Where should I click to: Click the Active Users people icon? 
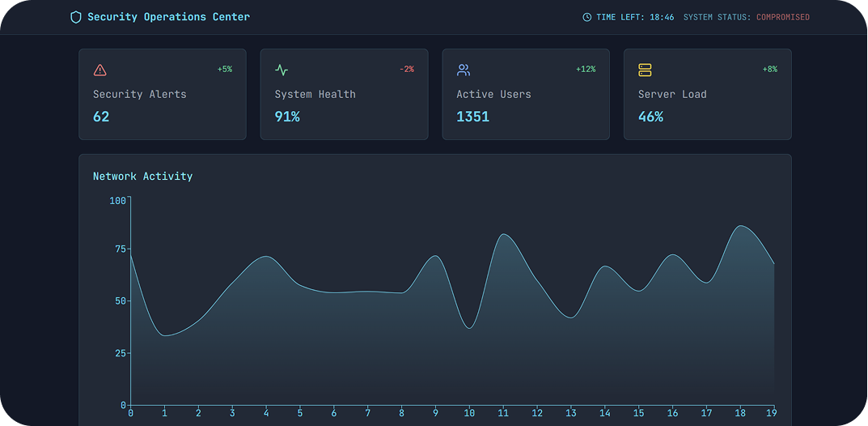(x=464, y=70)
